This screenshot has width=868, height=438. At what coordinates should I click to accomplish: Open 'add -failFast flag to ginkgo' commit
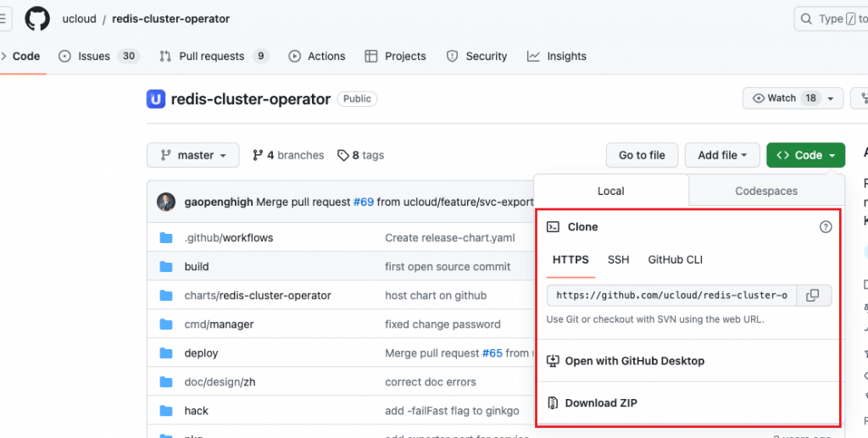(453, 411)
